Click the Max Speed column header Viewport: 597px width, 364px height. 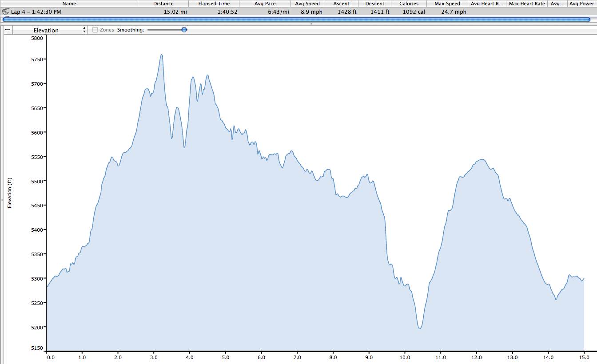pos(447,4)
